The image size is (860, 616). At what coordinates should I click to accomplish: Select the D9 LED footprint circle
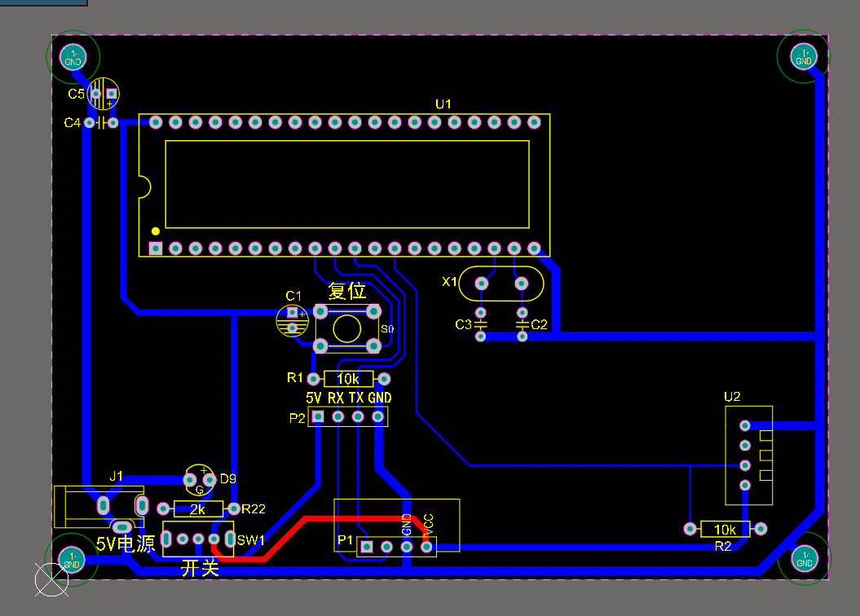(x=200, y=480)
